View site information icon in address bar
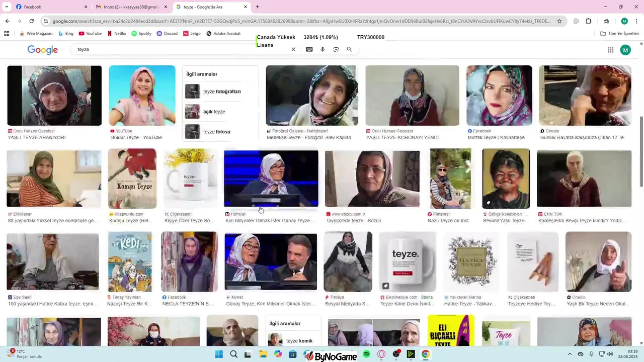 click(x=46, y=21)
